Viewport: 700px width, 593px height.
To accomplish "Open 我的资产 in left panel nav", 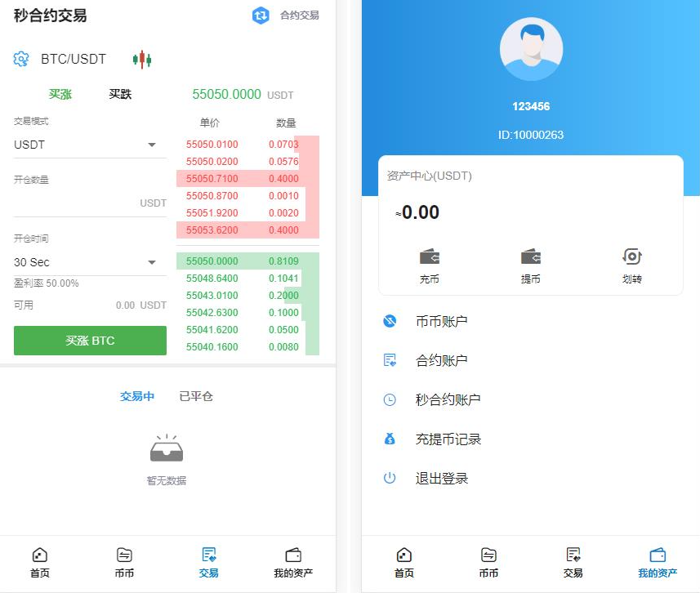I will [293, 563].
